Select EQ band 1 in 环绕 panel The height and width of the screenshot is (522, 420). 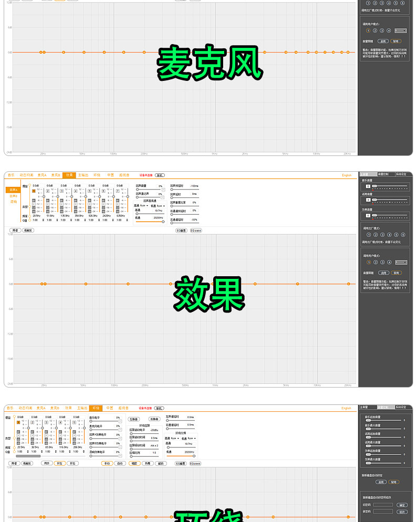[18, 422]
